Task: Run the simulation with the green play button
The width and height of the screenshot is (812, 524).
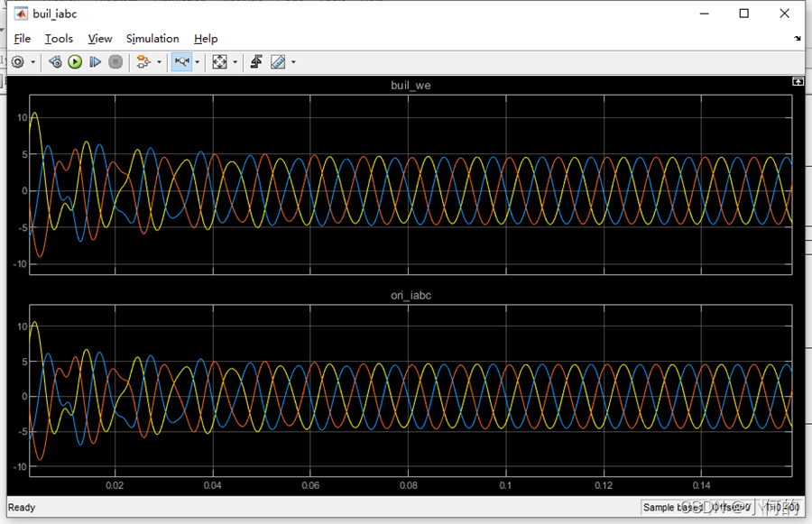Action: point(75,62)
